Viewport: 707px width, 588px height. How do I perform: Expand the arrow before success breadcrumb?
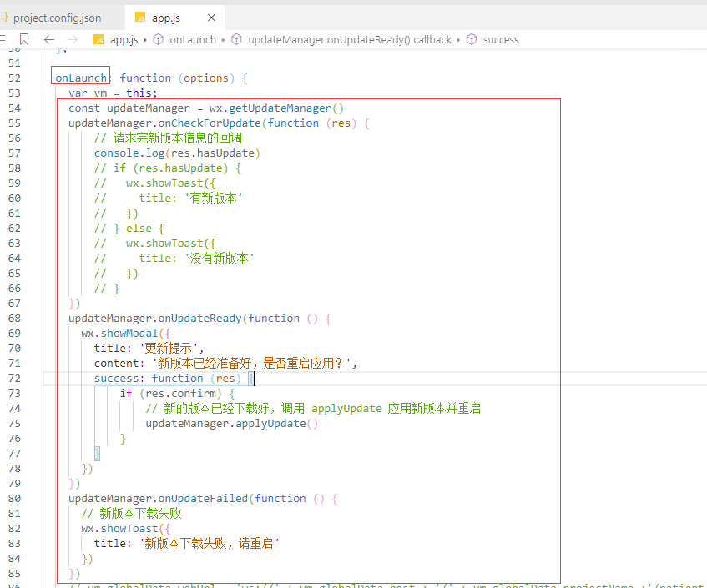[x=458, y=40]
